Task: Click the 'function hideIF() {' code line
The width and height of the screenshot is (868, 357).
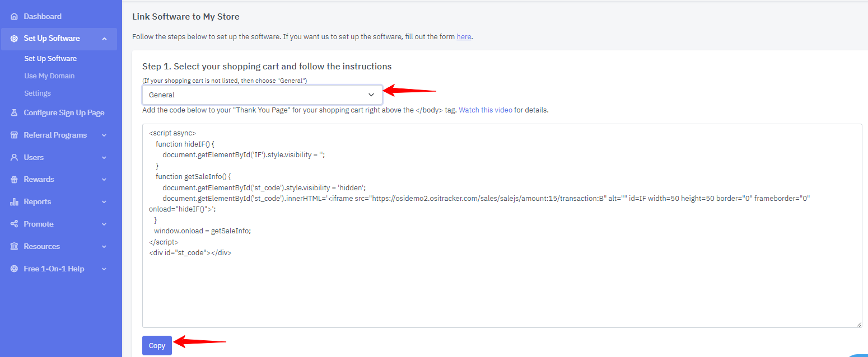Action: pyautogui.click(x=185, y=144)
